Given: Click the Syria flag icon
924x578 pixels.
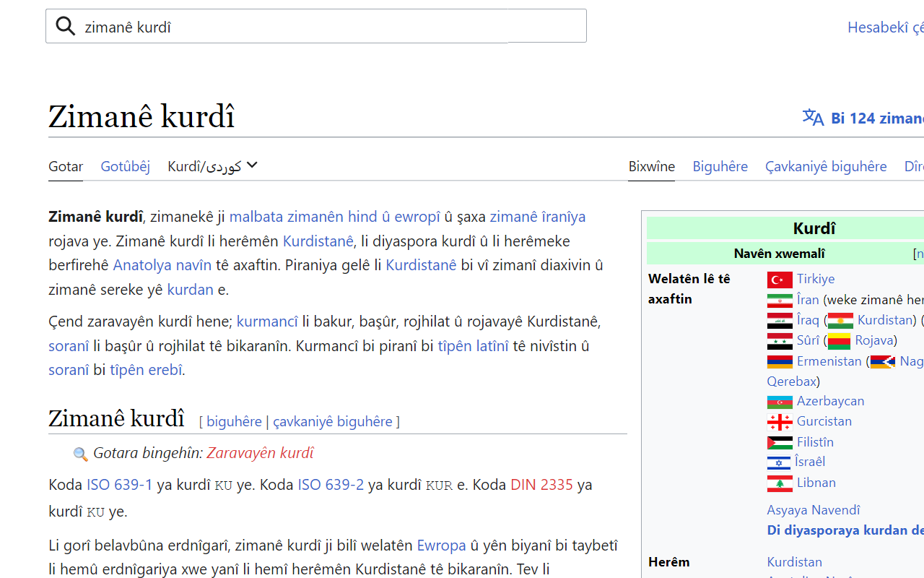Looking at the screenshot, I should tap(780, 341).
